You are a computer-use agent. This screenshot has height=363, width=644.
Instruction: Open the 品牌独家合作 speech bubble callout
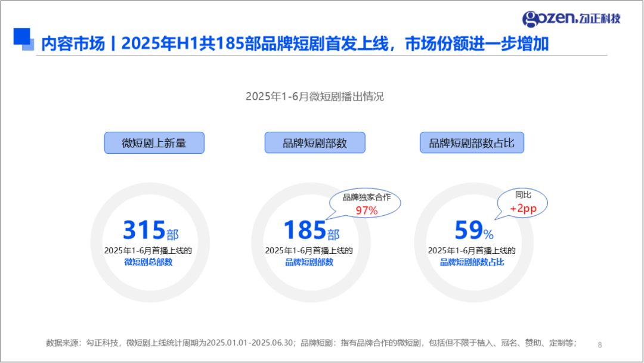tap(365, 203)
